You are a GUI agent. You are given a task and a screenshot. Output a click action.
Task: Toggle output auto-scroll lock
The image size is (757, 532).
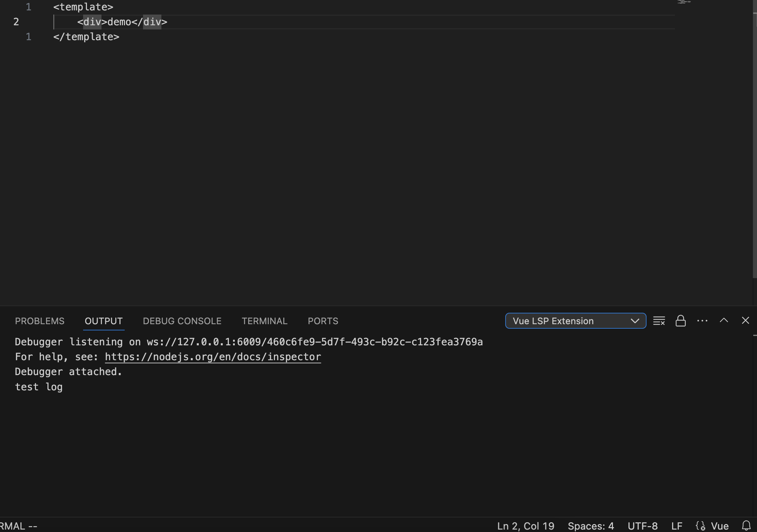coord(680,321)
